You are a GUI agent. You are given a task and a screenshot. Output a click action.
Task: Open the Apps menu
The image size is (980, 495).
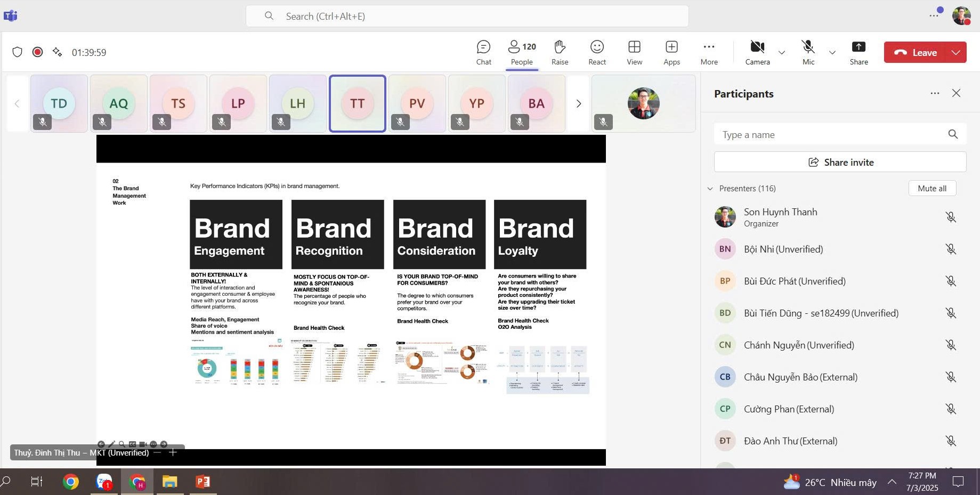tap(671, 53)
